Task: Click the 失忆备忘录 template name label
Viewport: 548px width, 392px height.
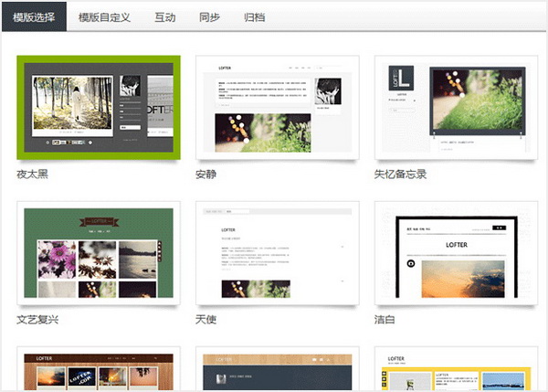Action: (x=400, y=175)
